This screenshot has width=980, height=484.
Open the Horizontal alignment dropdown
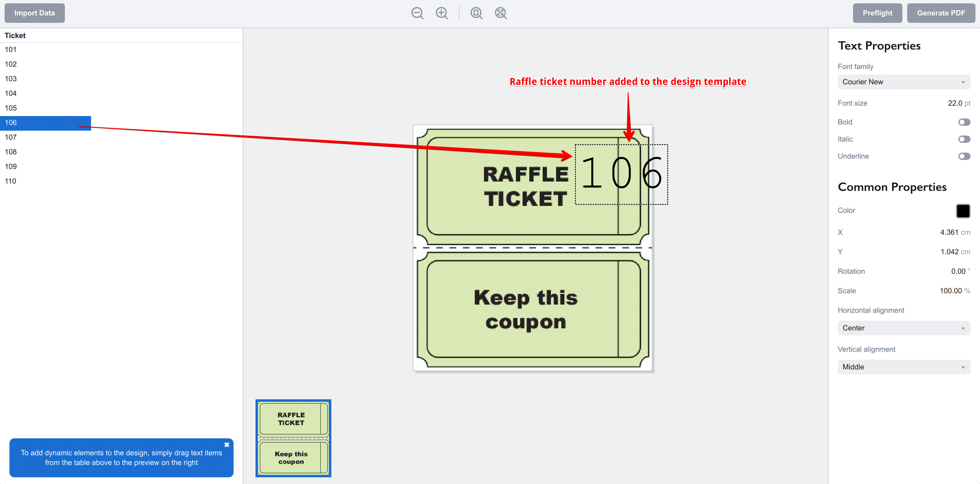click(x=904, y=328)
